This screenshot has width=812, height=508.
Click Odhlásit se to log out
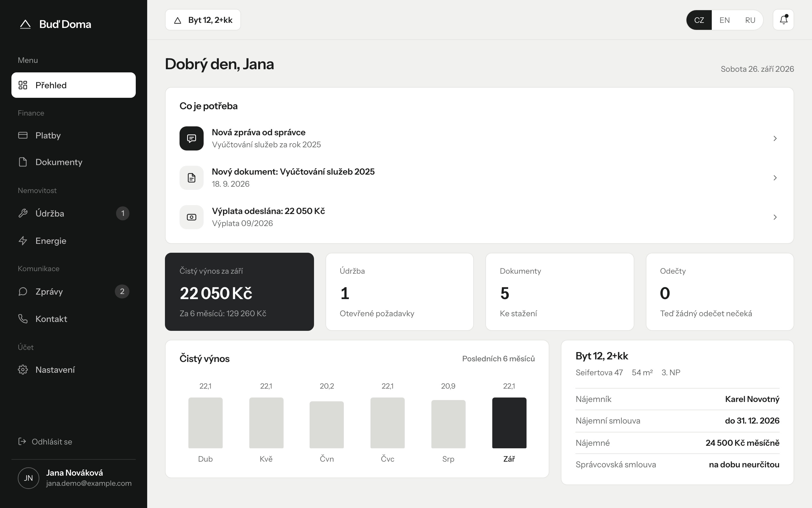[x=45, y=441]
